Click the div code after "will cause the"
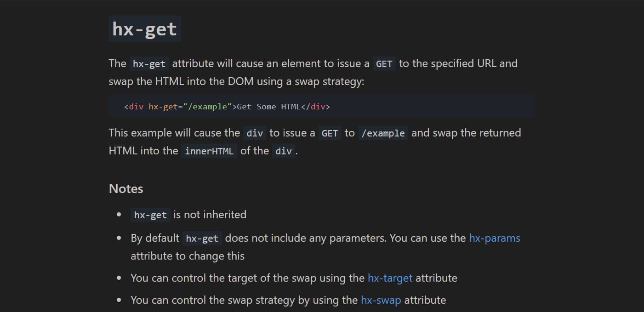The height and width of the screenshot is (312, 644). pyautogui.click(x=255, y=133)
